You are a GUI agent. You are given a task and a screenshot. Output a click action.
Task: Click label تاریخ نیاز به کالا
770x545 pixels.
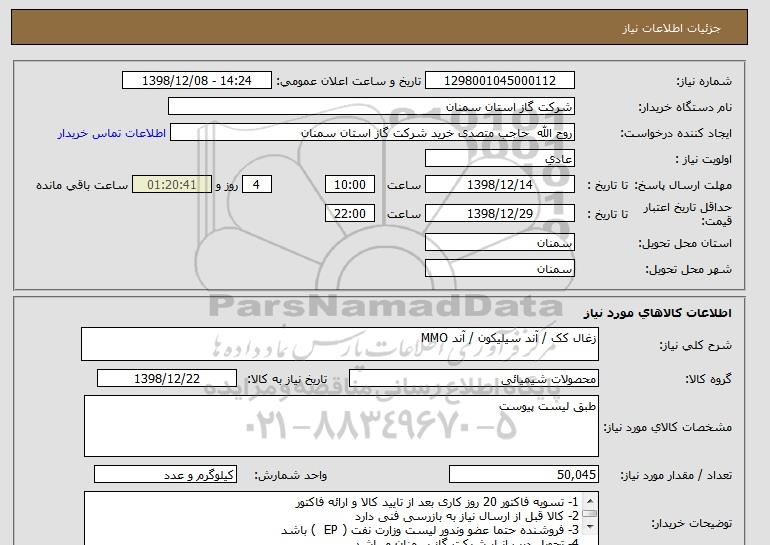click(x=286, y=379)
